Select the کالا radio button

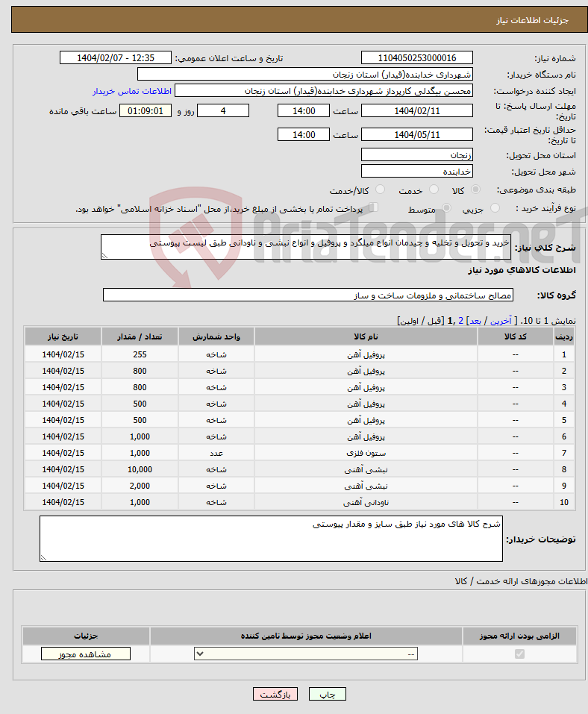point(475,190)
